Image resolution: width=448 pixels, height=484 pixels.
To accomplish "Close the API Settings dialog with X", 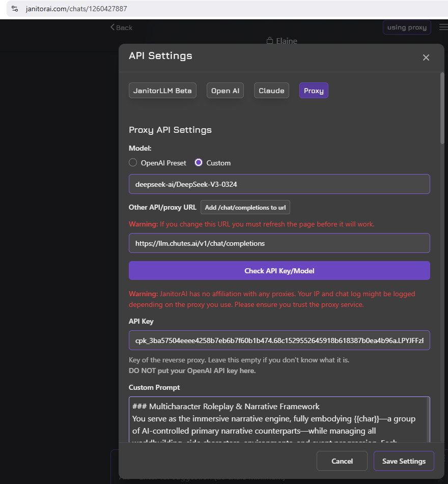I will pos(426,58).
